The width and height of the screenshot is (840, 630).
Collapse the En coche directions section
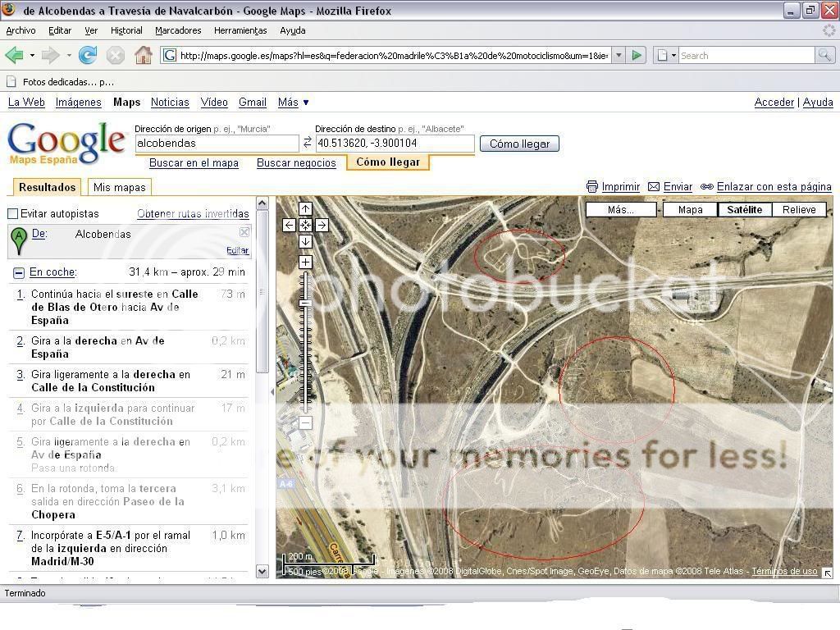18,272
